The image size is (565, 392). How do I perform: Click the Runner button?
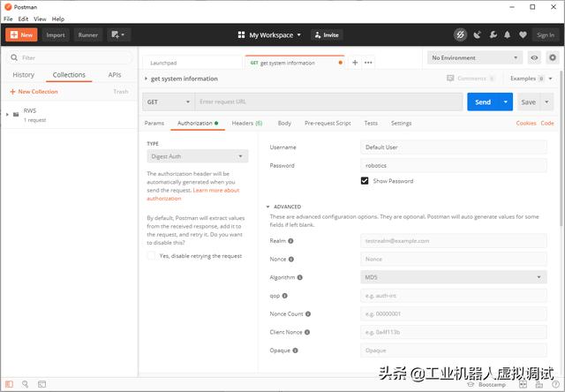tap(88, 35)
